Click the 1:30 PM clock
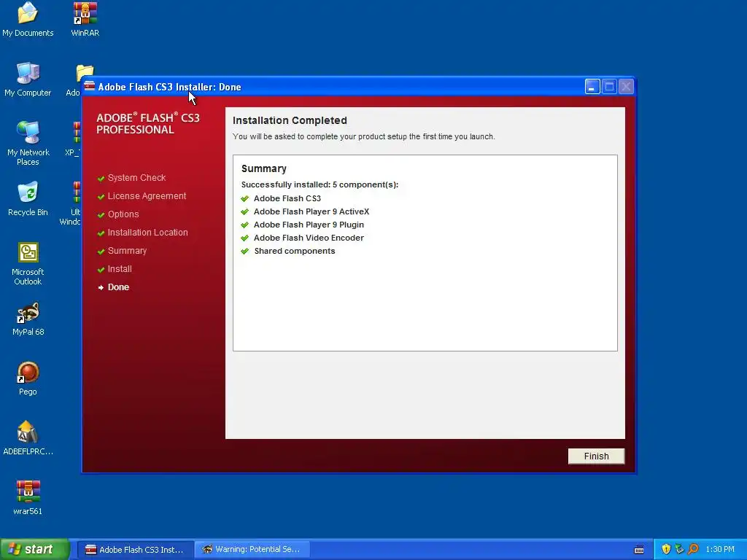This screenshot has height=560, width=747. click(720, 550)
